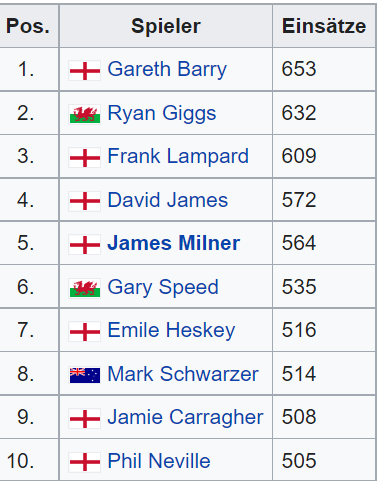Select the bold James Milner link
This screenshot has height=481, width=384.
pyautogui.click(x=173, y=243)
